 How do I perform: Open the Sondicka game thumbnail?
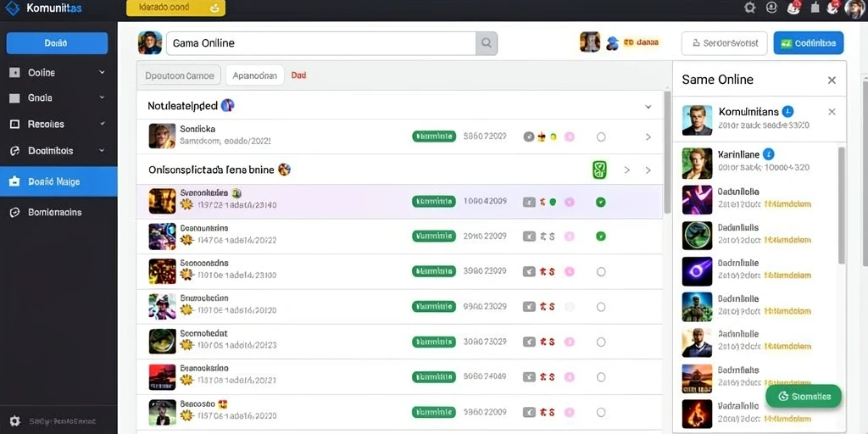(x=162, y=136)
